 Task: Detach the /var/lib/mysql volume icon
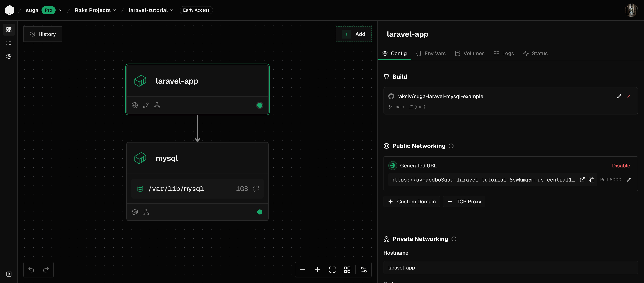tap(256, 189)
